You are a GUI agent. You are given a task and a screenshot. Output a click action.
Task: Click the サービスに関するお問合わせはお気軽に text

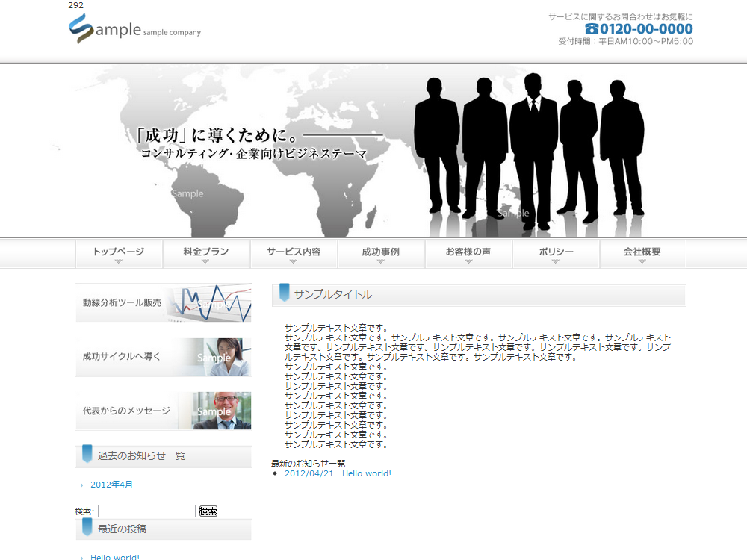[x=620, y=16]
